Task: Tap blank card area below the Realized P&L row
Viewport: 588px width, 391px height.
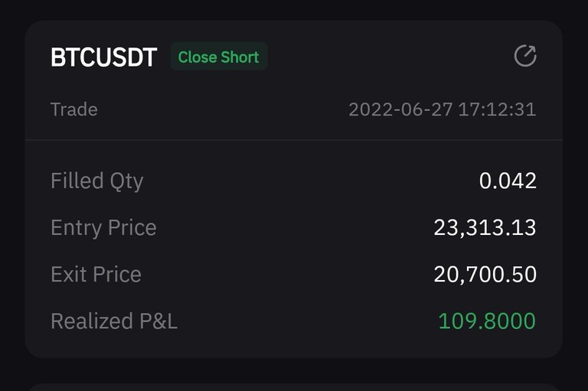Action: 294,346
